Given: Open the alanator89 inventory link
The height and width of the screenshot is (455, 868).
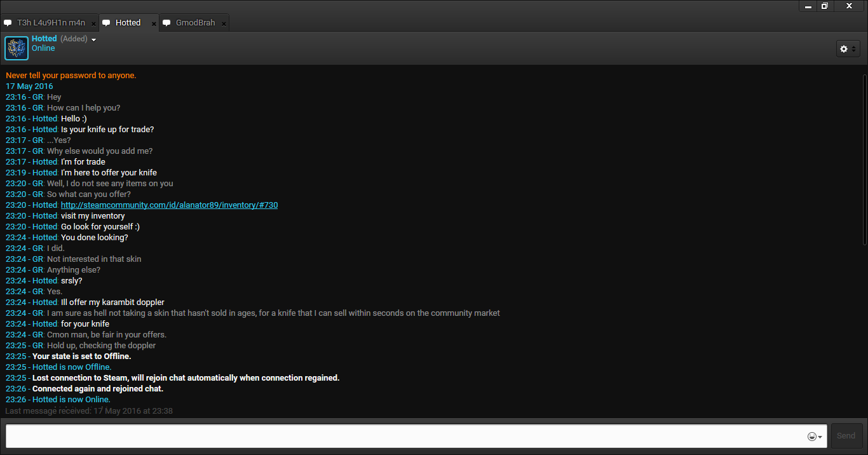Looking at the screenshot, I should (169, 205).
